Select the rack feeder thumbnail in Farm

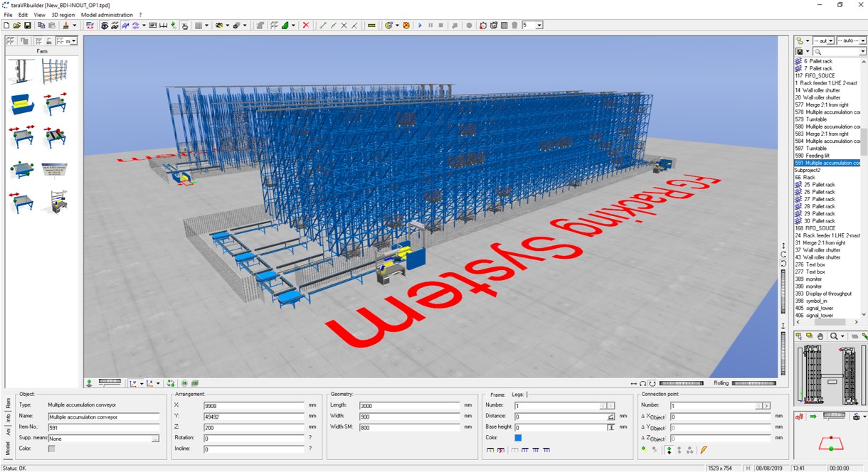pyautogui.click(x=22, y=71)
